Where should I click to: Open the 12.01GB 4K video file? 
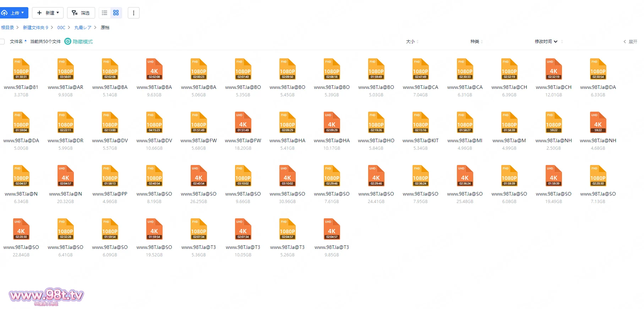tap(553, 69)
